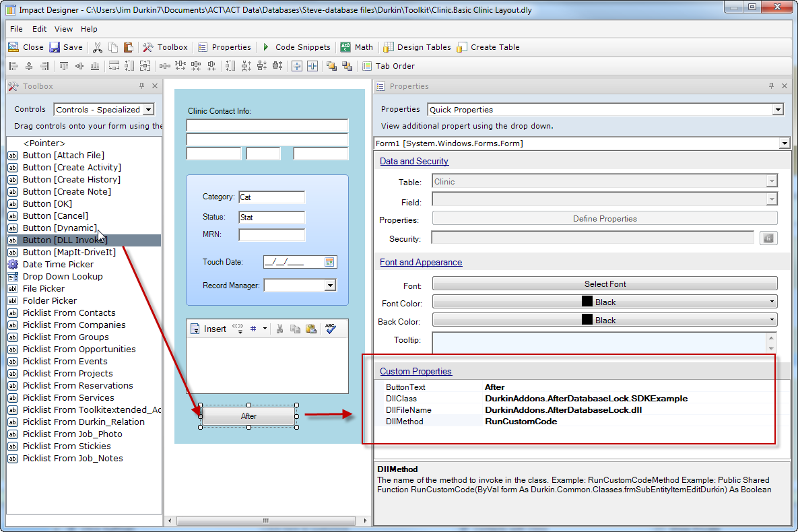The image size is (798, 532).
Task: Expand the Form1 object selector dropdown
Action: (x=785, y=143)
